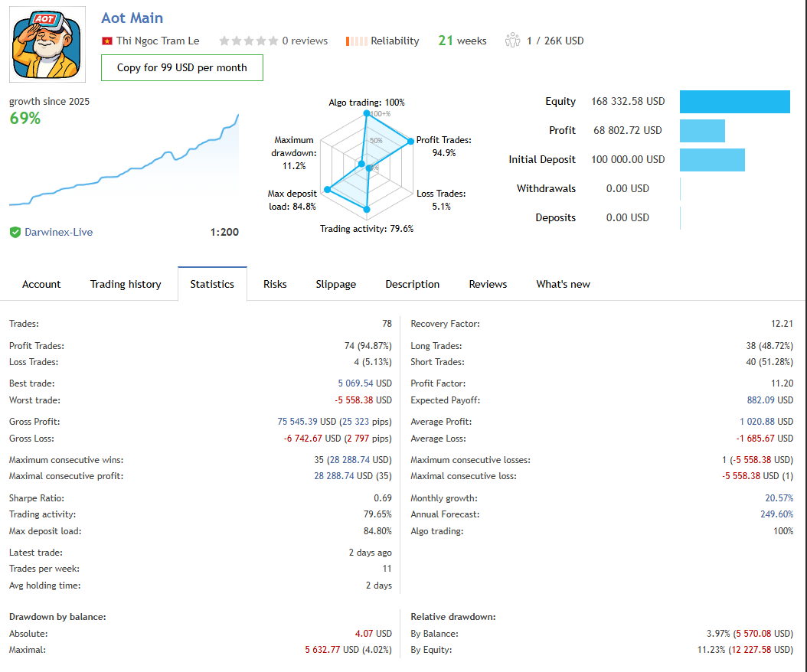Click the 0 reviews link
807x672 pixels.
[x=305, y=41]
